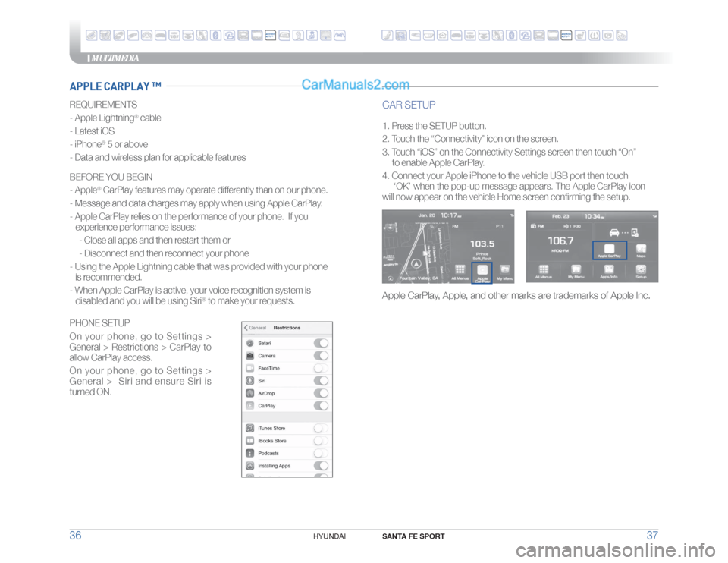
Task: Click the CarPlay icon in Restrictions list
Action: coord(249,406)
